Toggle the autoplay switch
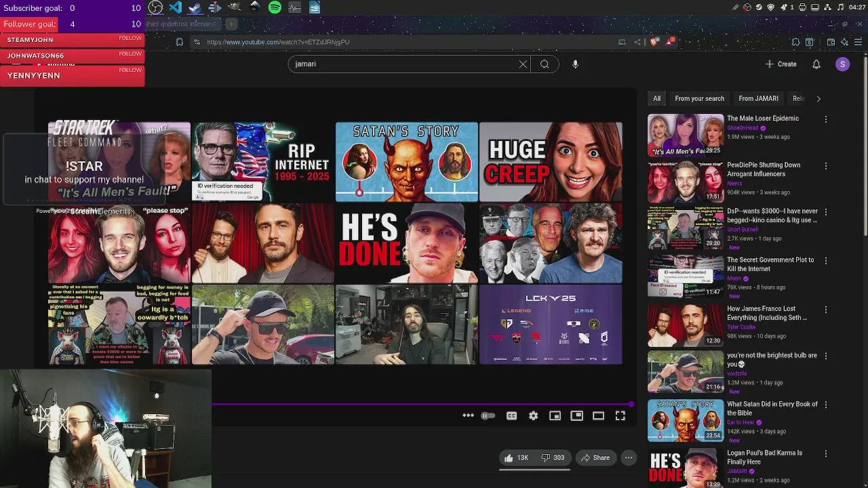Screen dimensions: 868x488 tap(488, 416)
